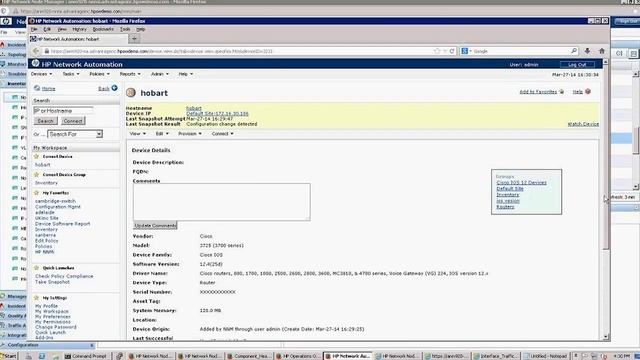This screenshot has height=360, width=640.
Task: Open the Start button on taskbar
Action: [9, 356]
